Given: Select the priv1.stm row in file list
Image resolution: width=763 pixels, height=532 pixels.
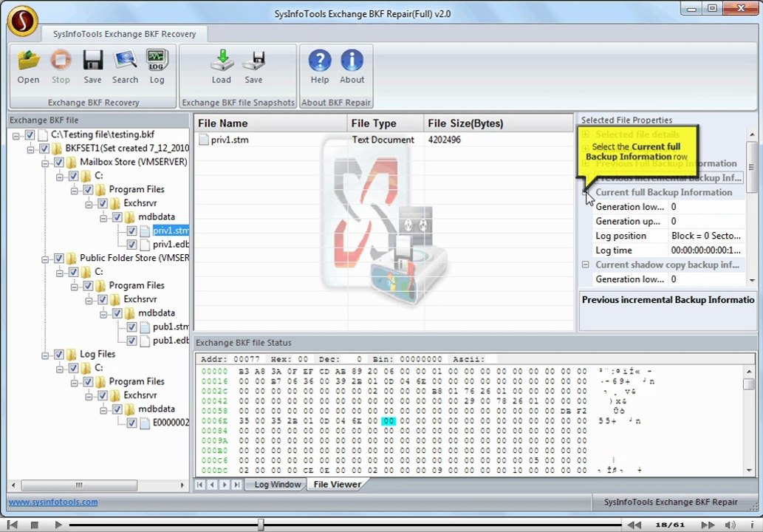Looking at the screenshot, I should coord(383,140).
